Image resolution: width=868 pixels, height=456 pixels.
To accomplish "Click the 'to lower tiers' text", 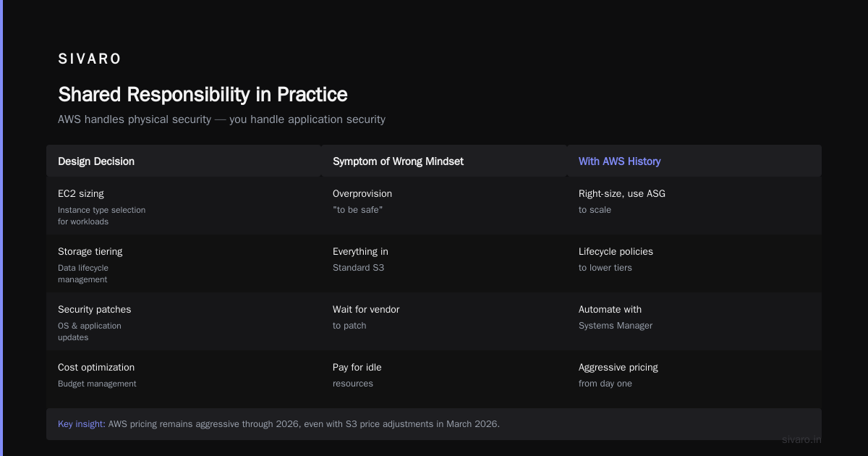I will pyautogui.click(x=605, y=268).
